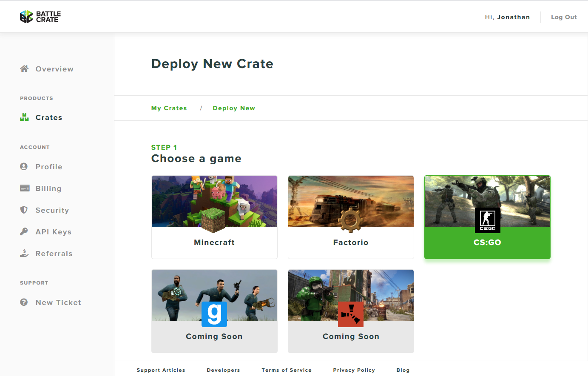Viewport: 588px width, 376px height.
Task: Open the API Keys page
Action: [54, 232]
